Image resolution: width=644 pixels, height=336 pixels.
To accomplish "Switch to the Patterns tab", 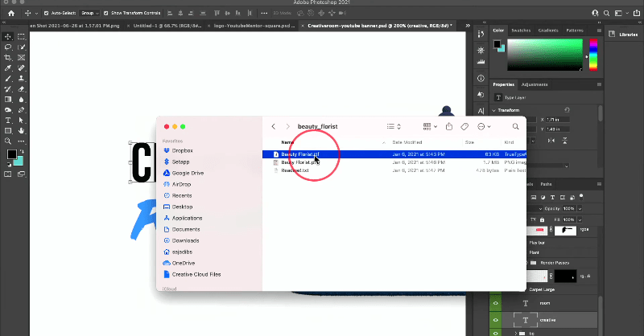I will 575,31.
